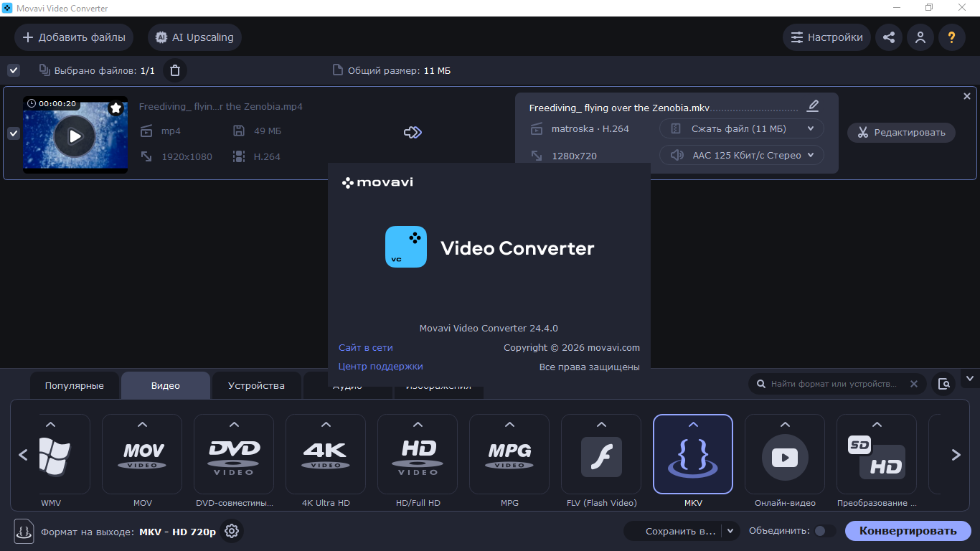This screenshot has height=551, width=980.
Task: Click the 1280x720 output resolution text
Action: pyautogui.click(x=574, y=156)
